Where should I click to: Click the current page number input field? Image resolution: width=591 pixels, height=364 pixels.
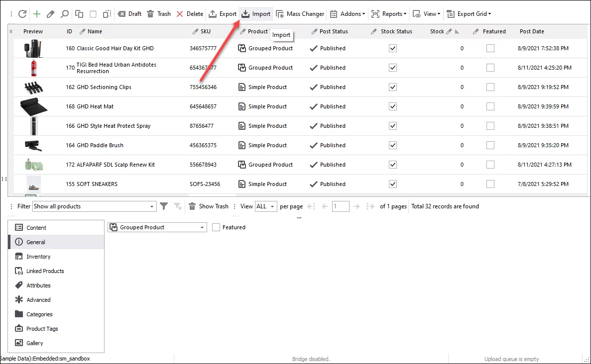coord(341,206)
